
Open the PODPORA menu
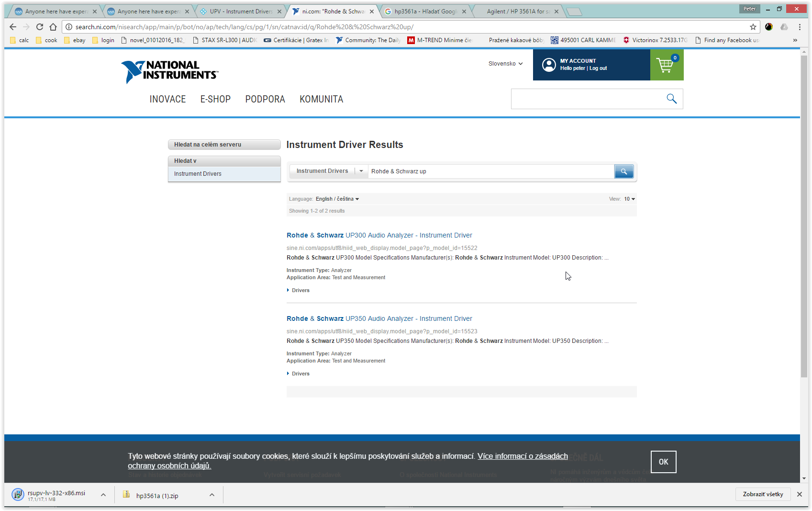click(265, 99)
